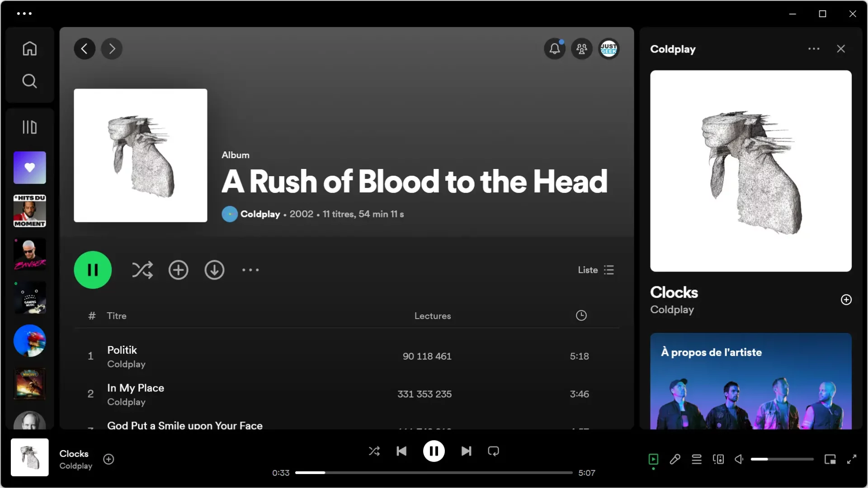Add Clocks to Liked from bottom bar
868x488 pixels.
(108, 459)
